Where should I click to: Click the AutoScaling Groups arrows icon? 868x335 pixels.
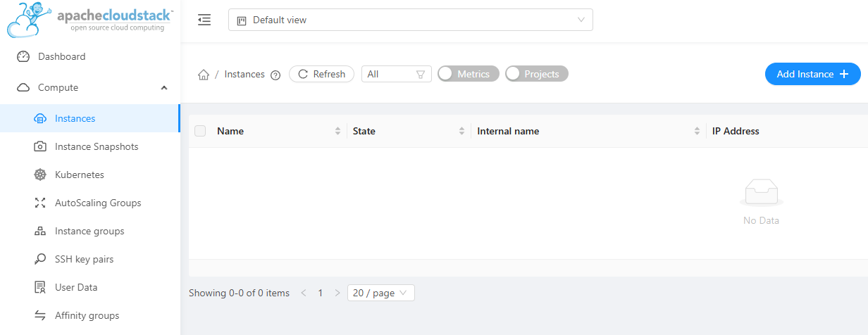(40, 203)
